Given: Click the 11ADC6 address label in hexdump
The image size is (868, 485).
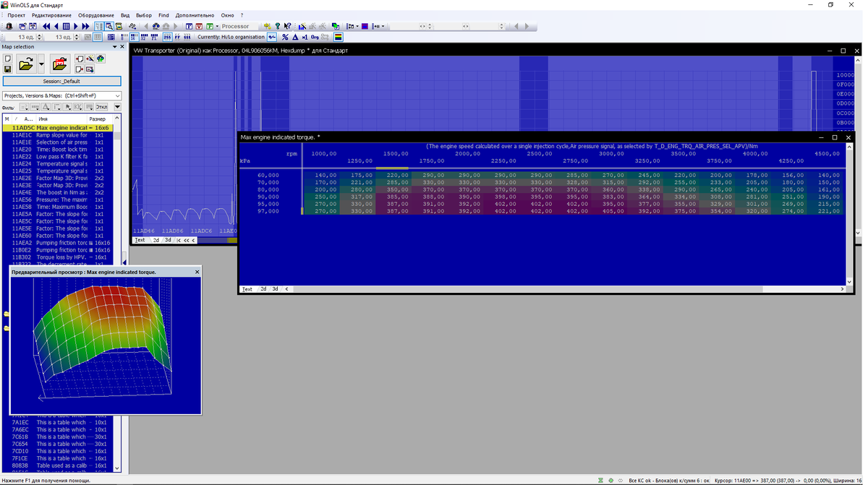Looking at the screenshot, I should pyautogui.click(x=202, y=231).
